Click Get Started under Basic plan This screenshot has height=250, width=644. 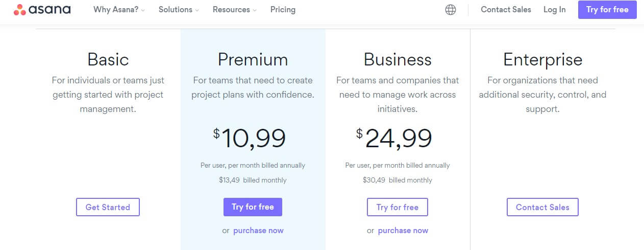click(108, 207)
